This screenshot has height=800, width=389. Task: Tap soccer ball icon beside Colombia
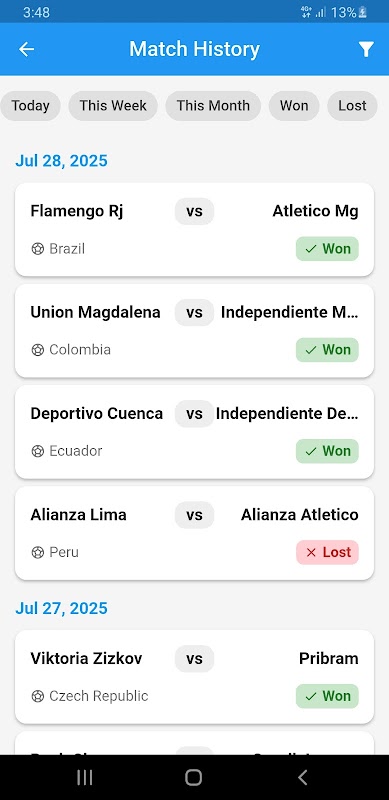pyautogui.click(x=38, y=350)
